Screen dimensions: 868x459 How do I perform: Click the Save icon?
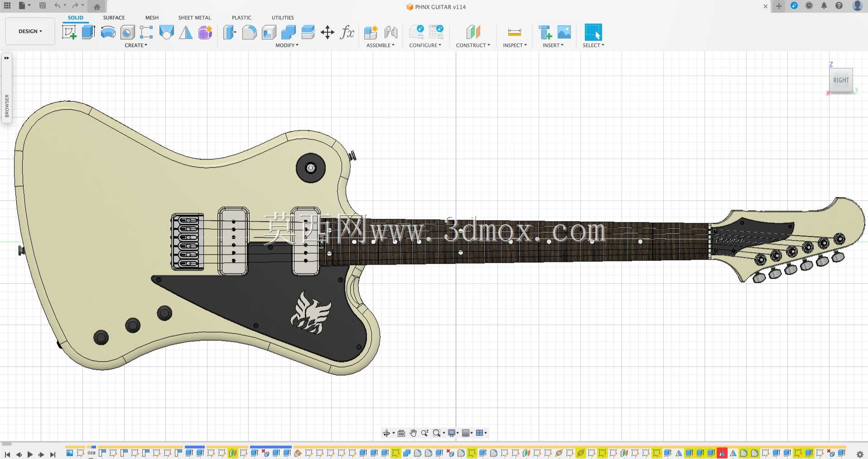tap(43, 6)
